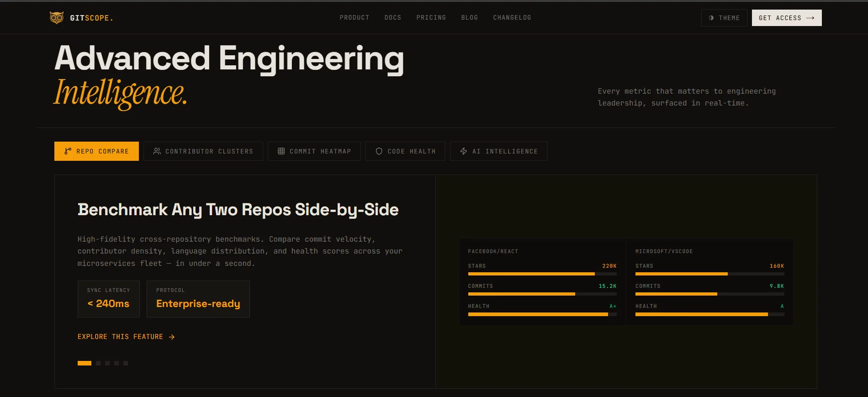Open the AI Intelligence tab
The height and width of the screenshot is (397, 868).
(499, 151)
